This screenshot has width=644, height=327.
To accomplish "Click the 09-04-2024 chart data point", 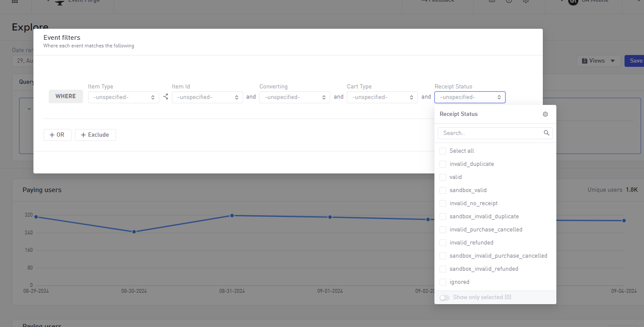I will click(x=624, y=220).
